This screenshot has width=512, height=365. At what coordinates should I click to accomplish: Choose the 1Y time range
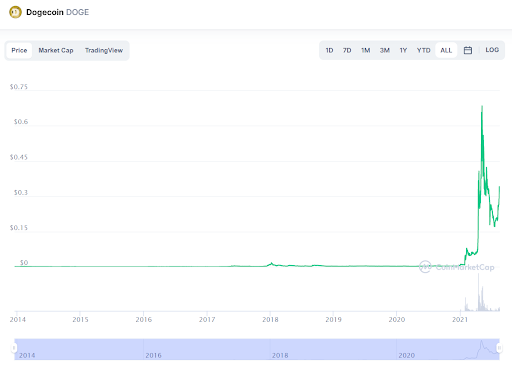coord(403,50)
